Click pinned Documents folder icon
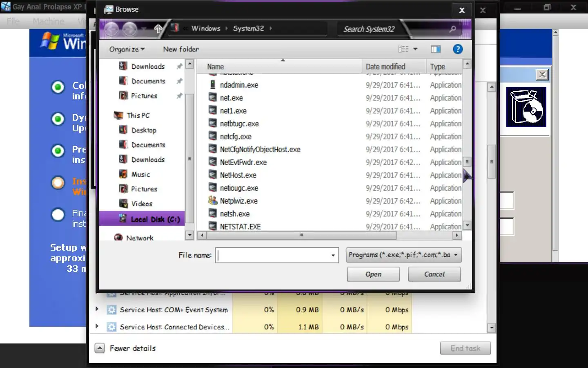The image size is (588, 368). (123, 81)
